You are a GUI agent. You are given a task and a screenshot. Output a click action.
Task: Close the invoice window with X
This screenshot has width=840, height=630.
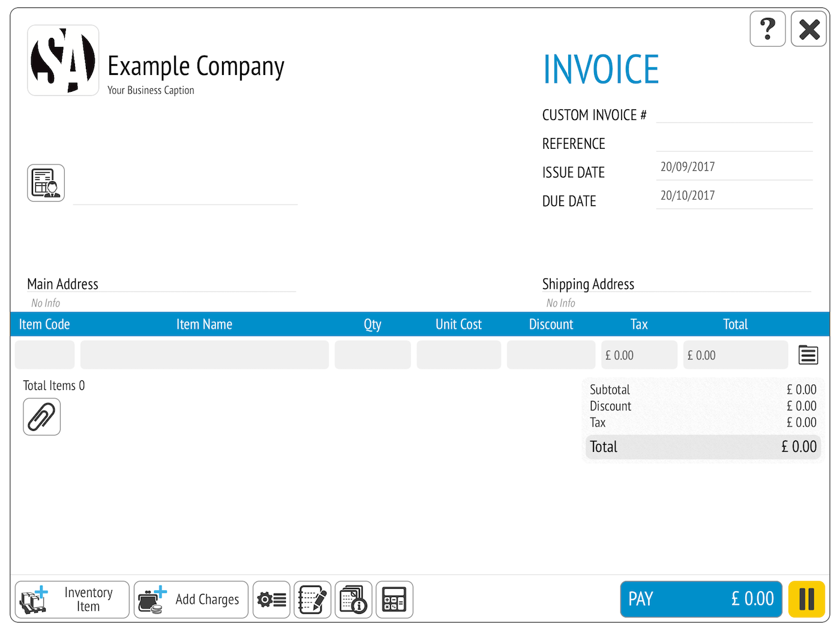pyautogui.click(x=809, y=29)
